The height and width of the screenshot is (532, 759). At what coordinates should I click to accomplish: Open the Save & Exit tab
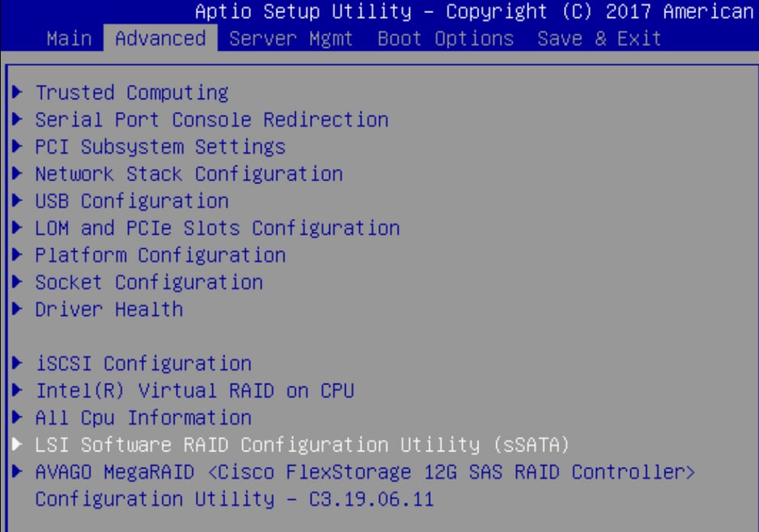click(599, 39)
